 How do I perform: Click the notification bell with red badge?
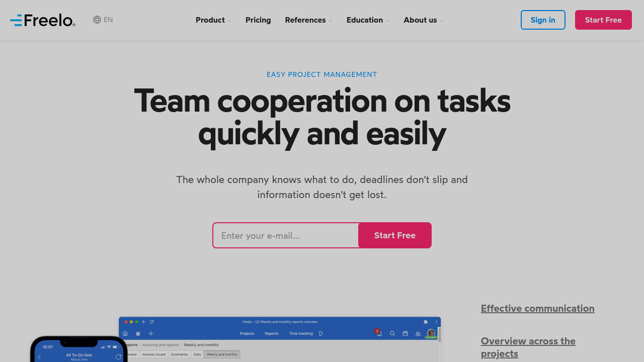(379, 333)
